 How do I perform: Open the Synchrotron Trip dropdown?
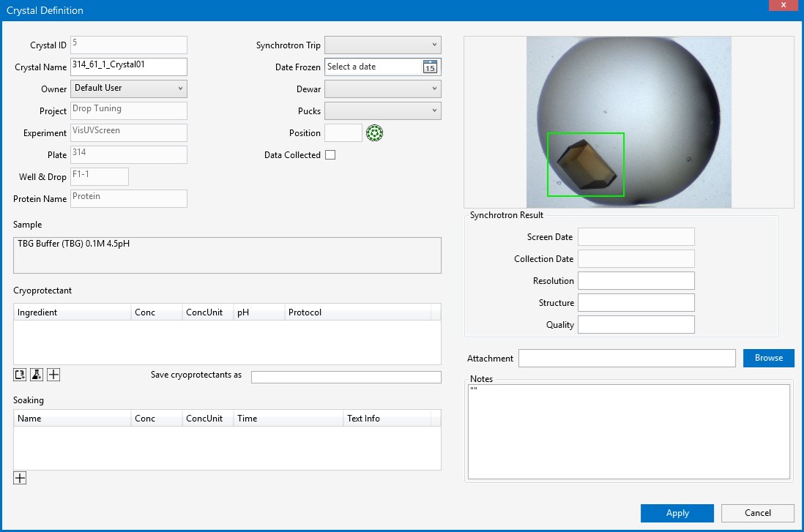382,45
